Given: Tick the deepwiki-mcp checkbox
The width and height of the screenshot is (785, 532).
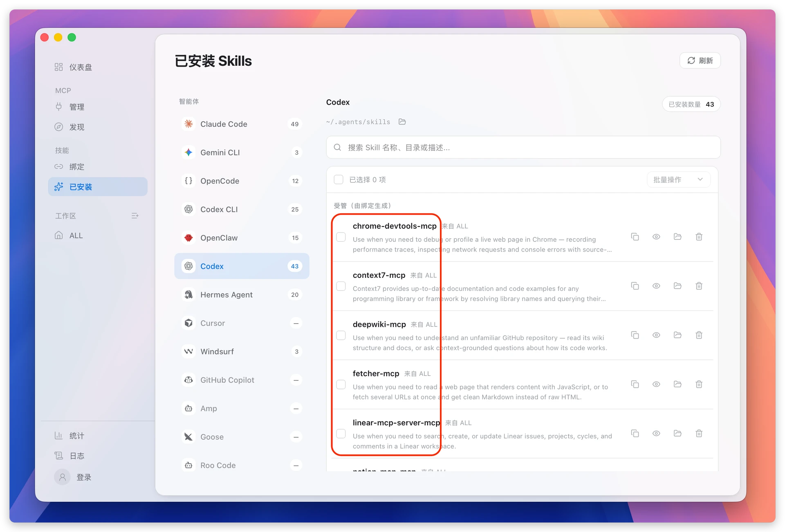Looking at the screenshot, I should tap(341, 335).
